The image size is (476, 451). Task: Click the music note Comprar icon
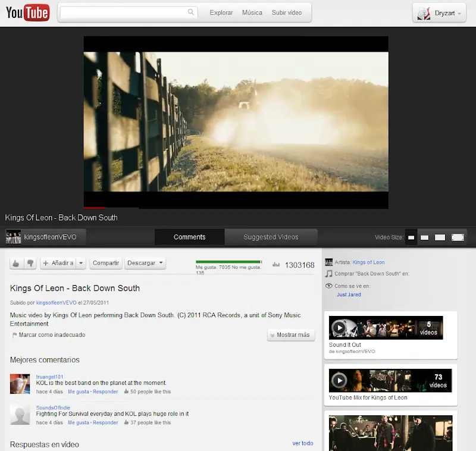[329, 274]
